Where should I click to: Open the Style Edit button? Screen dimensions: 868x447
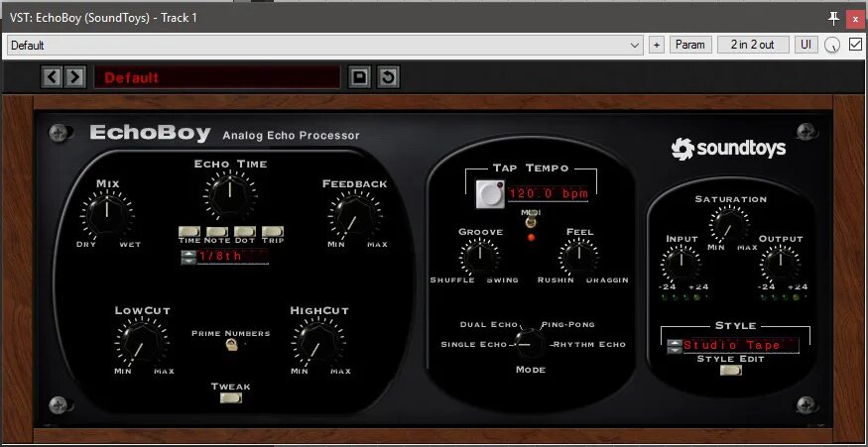(731, 370)
